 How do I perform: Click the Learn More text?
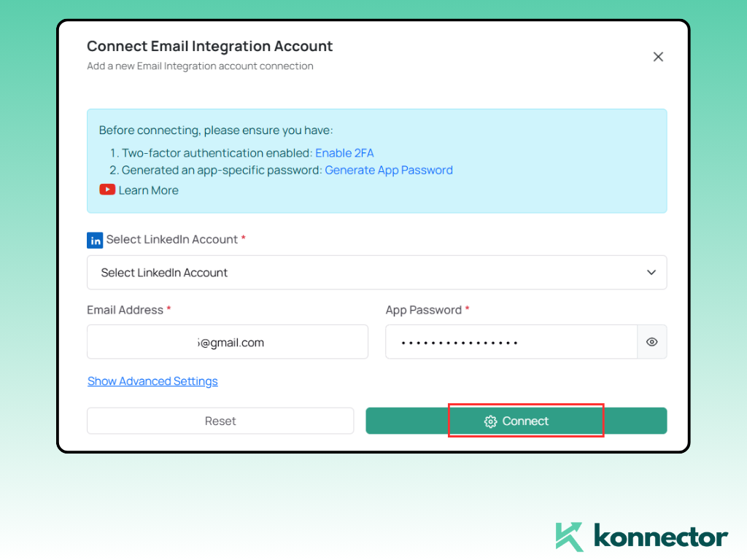tap(149, 190)
